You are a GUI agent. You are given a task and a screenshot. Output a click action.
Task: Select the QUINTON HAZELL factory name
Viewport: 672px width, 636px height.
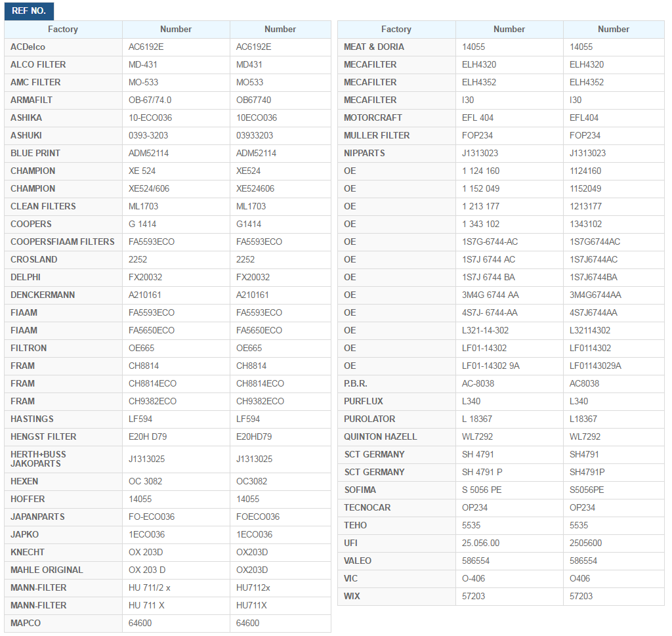[380, 436]
